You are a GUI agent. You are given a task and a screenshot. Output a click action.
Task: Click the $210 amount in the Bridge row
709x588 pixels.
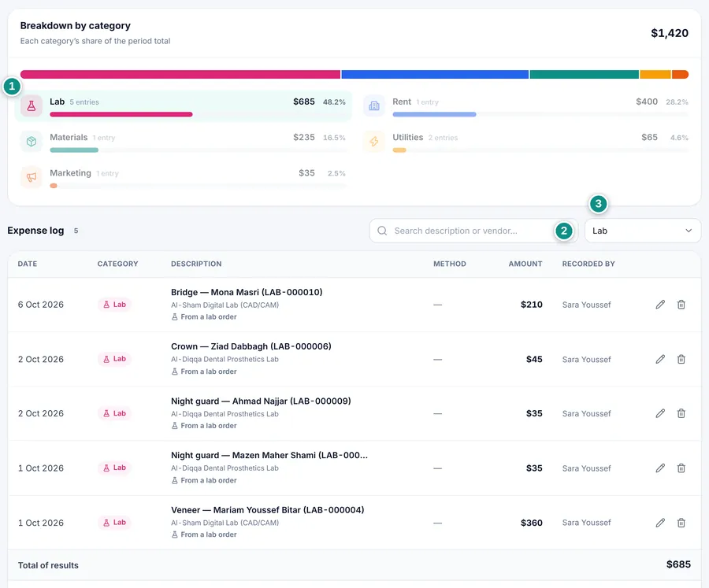tap(531, 305)
